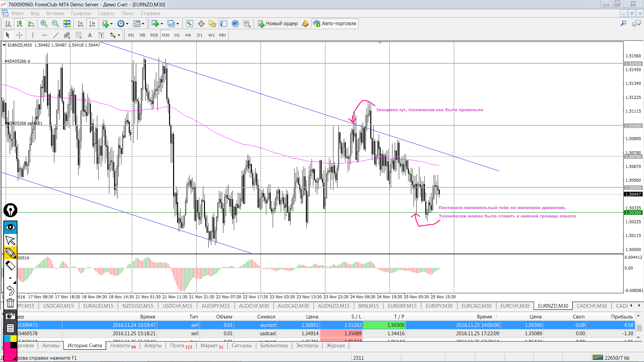
Task: Click annotation undo arrow
Action: coord(10,291)
